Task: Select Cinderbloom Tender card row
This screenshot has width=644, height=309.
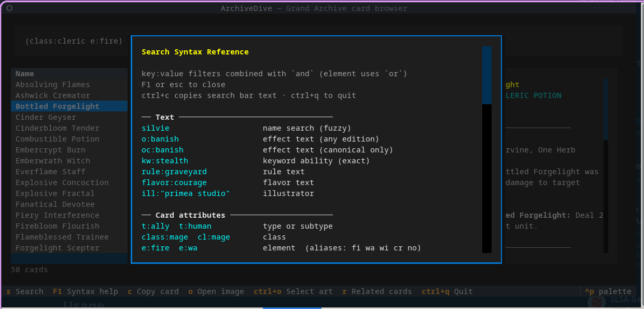Action: click(69, 128)
